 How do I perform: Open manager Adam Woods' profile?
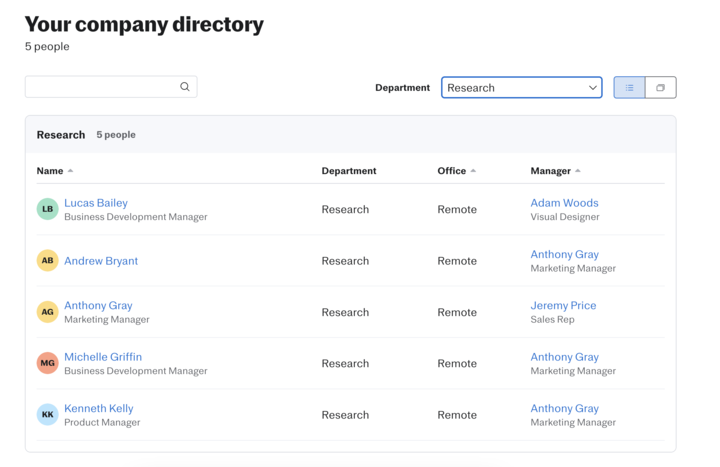(564, 203)
